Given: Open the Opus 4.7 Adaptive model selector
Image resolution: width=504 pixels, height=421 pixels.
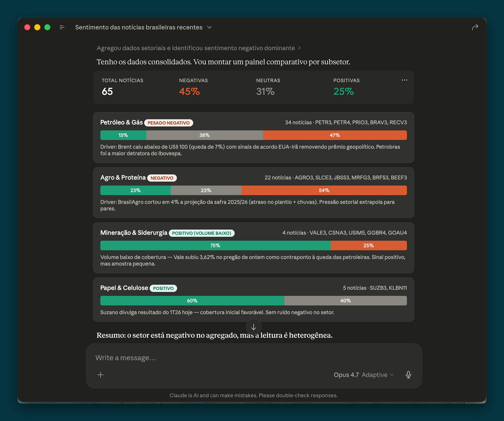Looking at the screenshot, I should click(x=363, y=375).
